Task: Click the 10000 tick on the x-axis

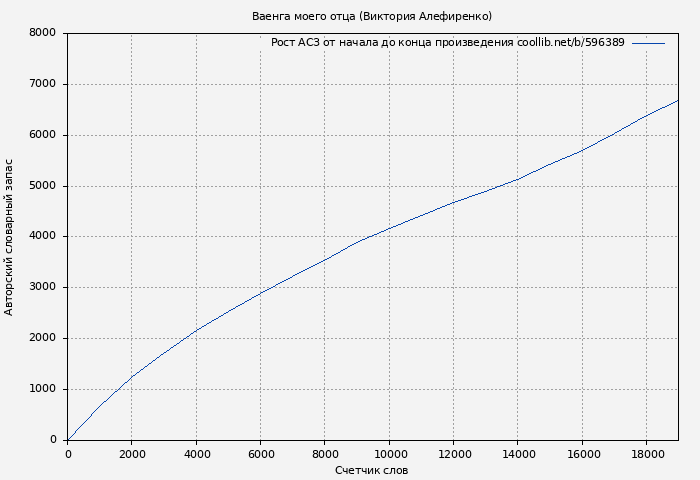Action: (389, 453)
